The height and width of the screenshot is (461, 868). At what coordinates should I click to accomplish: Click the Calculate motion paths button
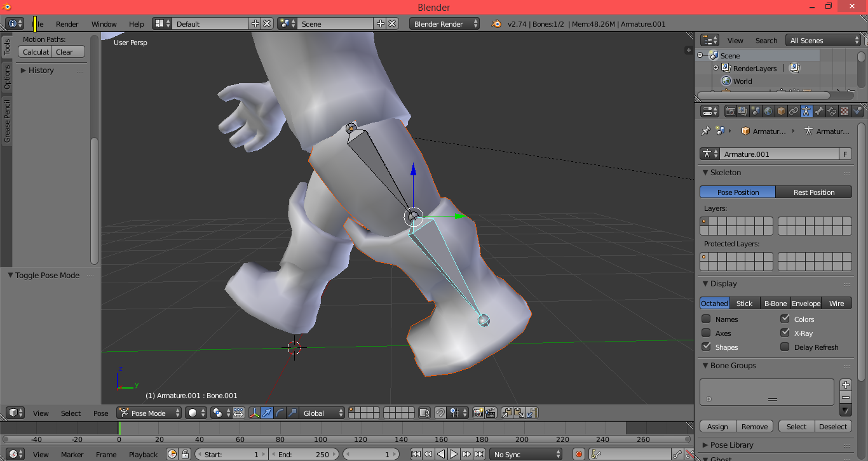(34, 52)
